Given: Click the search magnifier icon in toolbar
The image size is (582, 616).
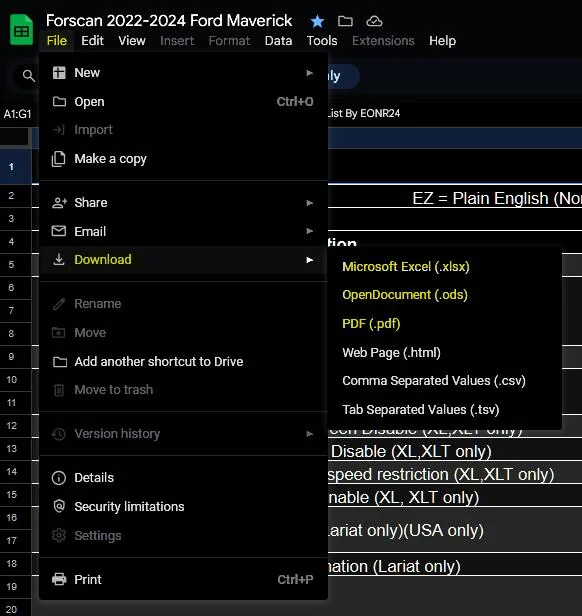Looking at the screenshot, I should point(28,75).
